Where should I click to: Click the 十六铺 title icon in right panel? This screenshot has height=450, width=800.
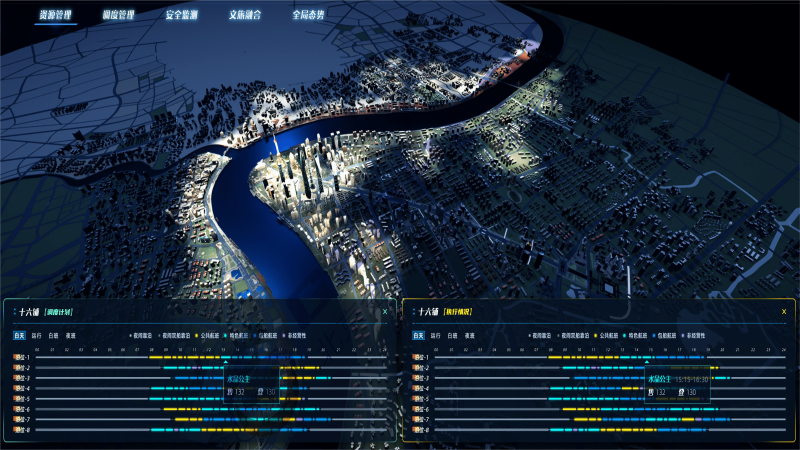pos(412,312)
